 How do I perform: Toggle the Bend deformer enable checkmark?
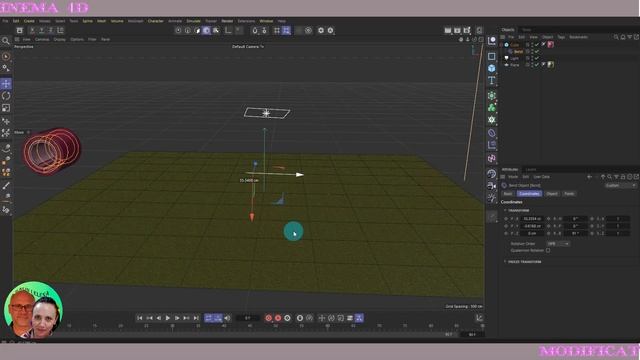coord(537,52)
